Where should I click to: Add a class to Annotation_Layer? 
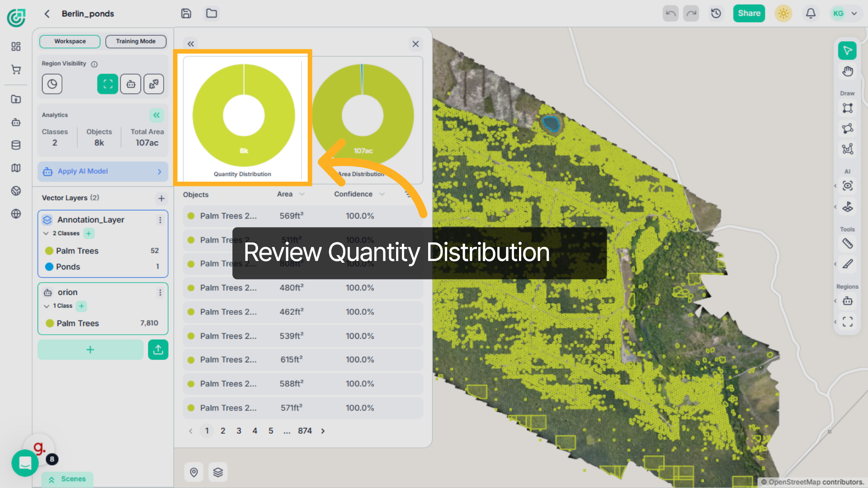click(89, 233)
